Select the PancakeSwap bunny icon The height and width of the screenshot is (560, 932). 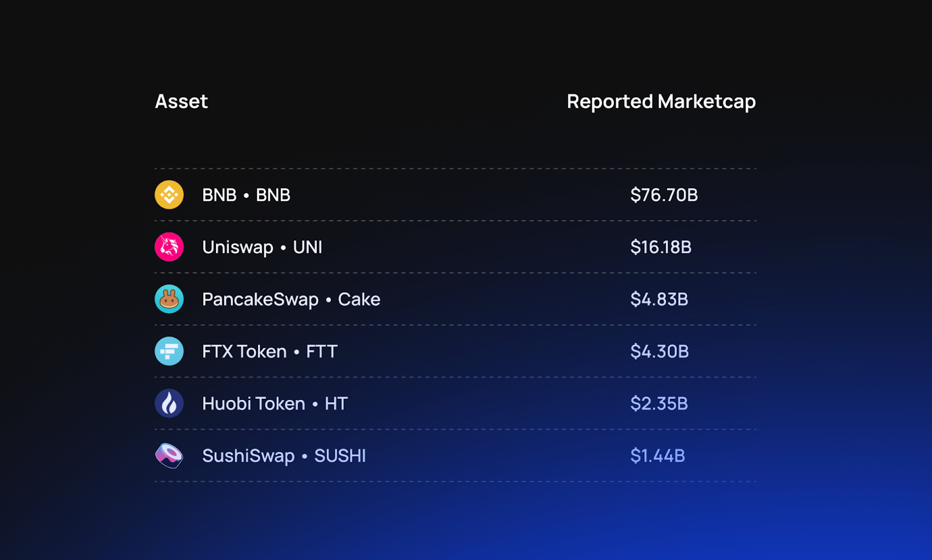pyautogui.click(x=169, y=299)
